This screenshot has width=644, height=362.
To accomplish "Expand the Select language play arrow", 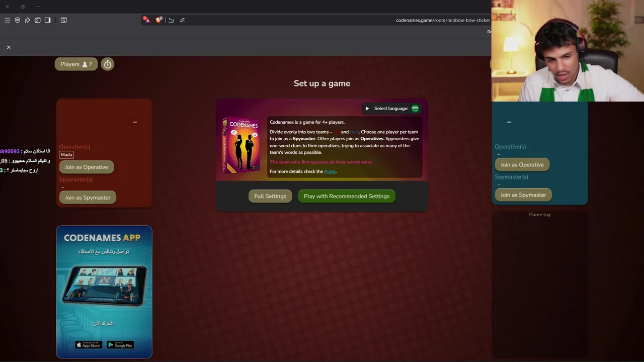I will tap(367, 109).
